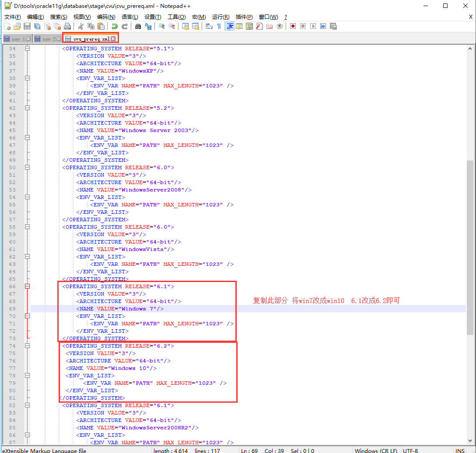
Task: Click the vertical scrollbar thumb
Action: [470, 247]
